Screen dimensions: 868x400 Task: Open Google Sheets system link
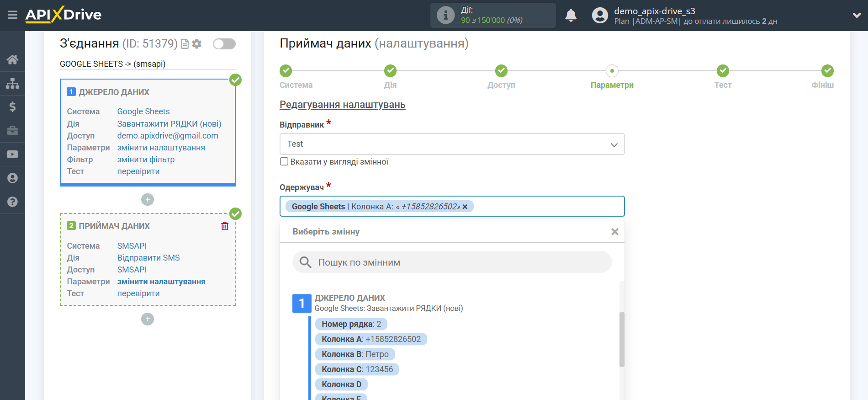[x=143, y=112]
